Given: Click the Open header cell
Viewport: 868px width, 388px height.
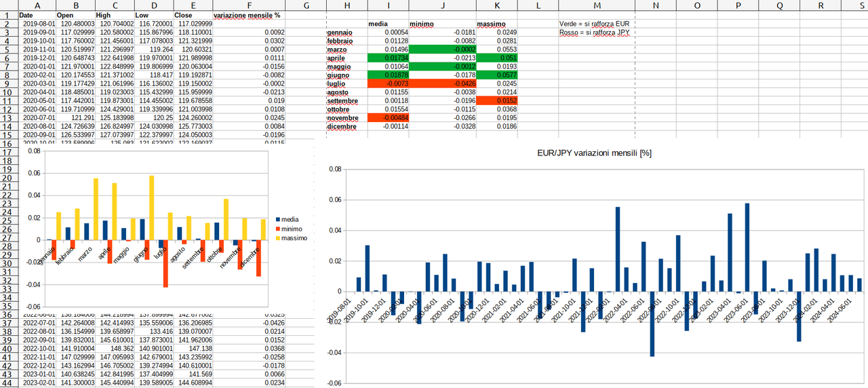Looking at the screenshot, I should (x=75, y=14).
